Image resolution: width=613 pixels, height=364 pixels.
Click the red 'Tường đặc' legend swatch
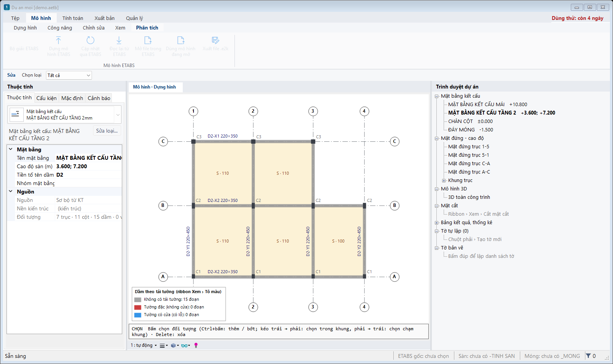[x=138, y=307]
